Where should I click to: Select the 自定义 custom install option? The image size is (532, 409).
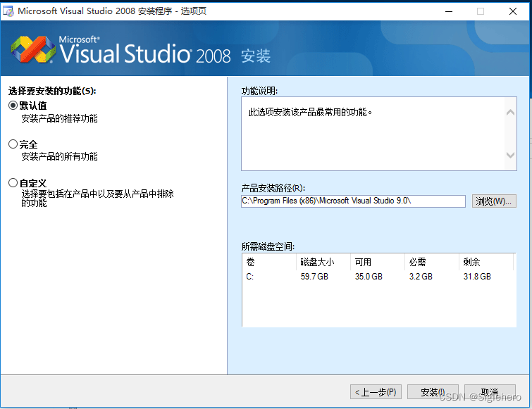(x=13, y=183)
